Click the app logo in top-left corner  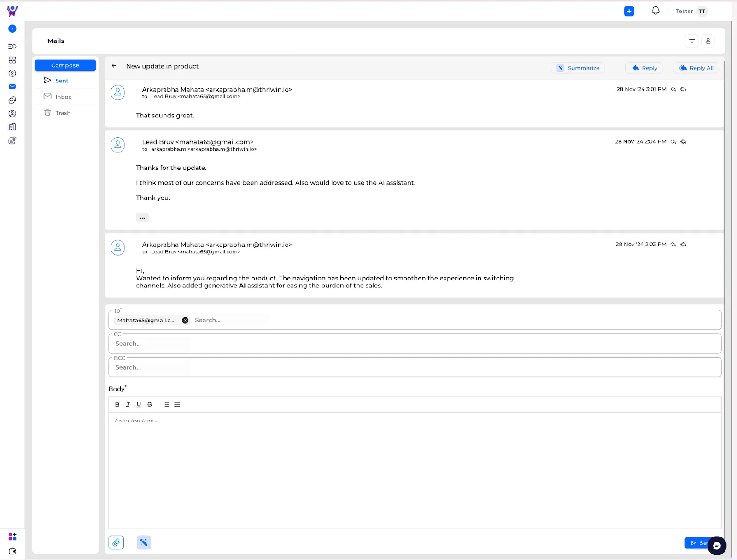12,11
